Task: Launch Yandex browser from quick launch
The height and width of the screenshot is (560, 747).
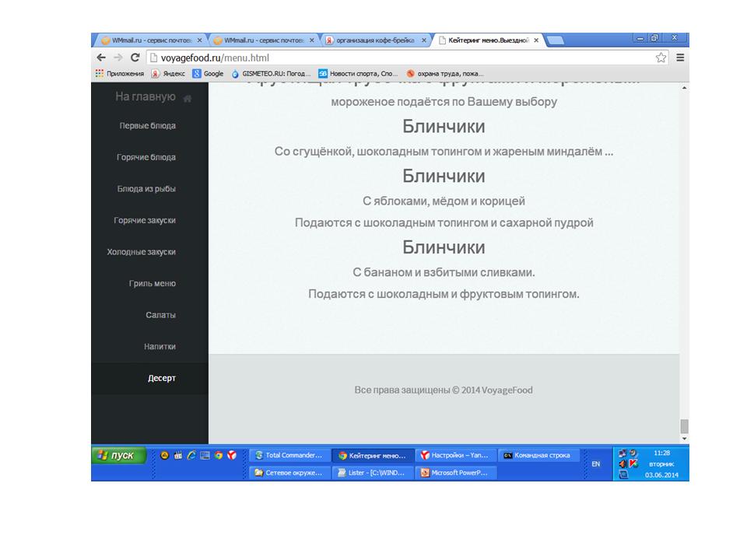Action: coord(232,455)
